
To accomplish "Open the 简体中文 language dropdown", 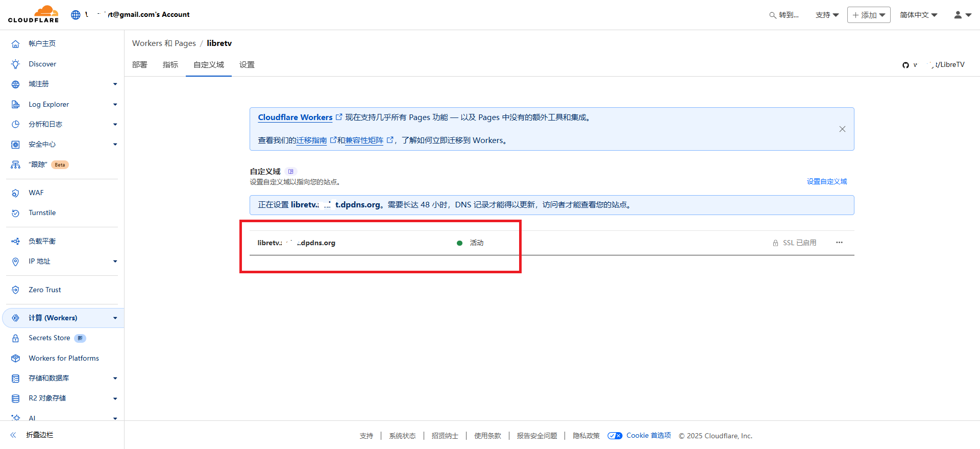I will pos(918,15).
